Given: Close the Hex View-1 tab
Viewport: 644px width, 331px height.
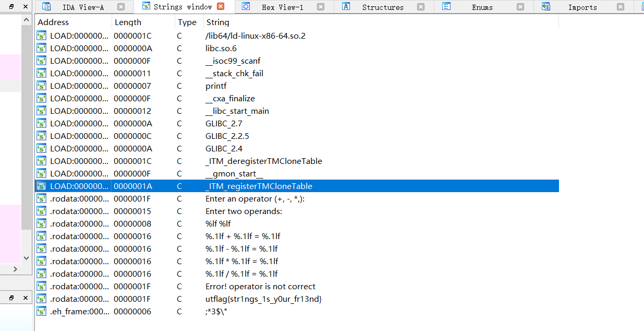Looking at the screenshot, I should [321, 7].
